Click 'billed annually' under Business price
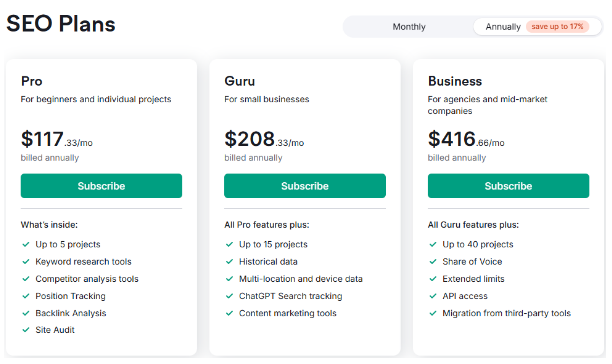The height and width of the screenshot is (364, 612). (x=457, y=158)
